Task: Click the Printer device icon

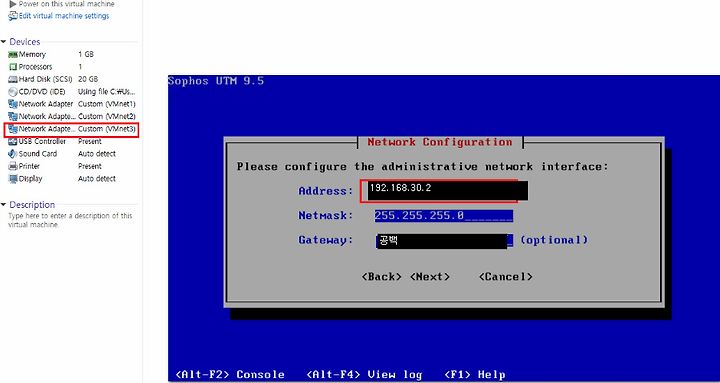Action: (13, 166)
